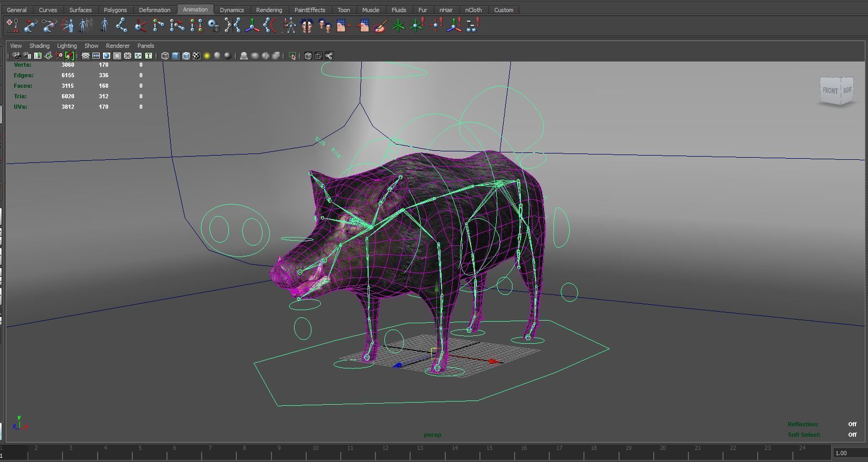Image resolution: width=868 pixels, height=462 pixels.
Task: Toggle the Field Chart panel icon
Action: pyautogui.click(x=128, y=56)
